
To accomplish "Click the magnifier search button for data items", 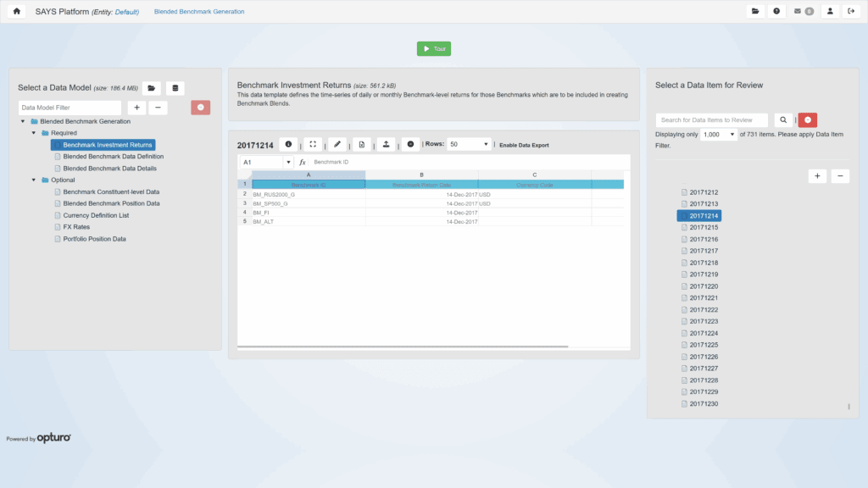I will point(784,120).
